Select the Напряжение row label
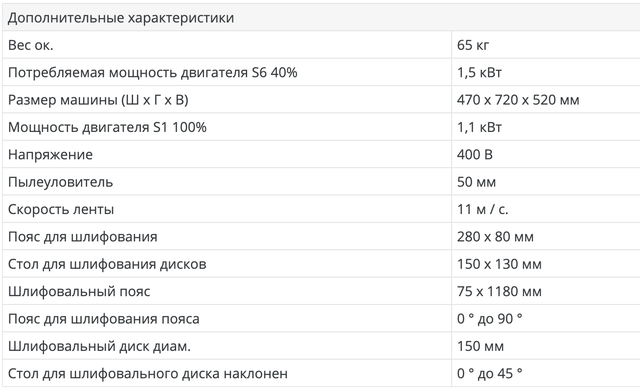The width and height of the screenshot is (640, 390). [50, 155]
